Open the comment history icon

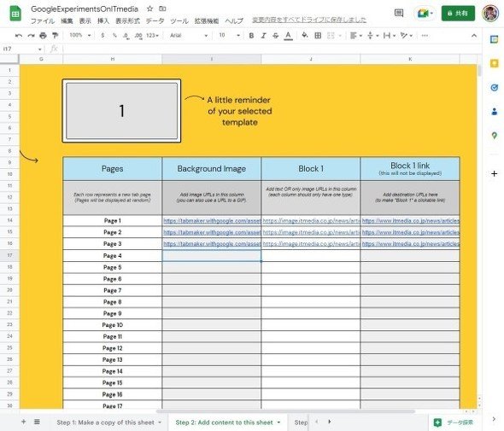coord(399,13)
